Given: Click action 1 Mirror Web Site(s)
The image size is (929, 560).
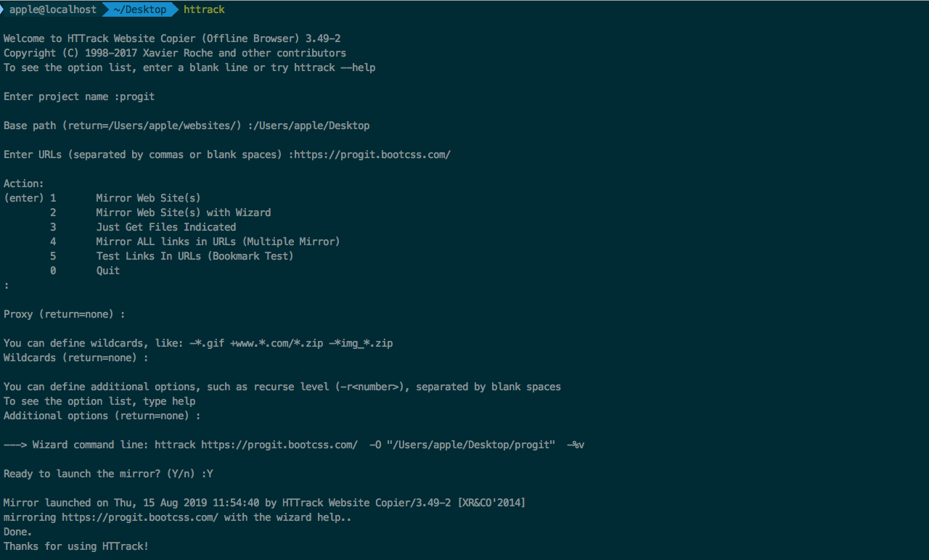Looking at the screenshot, I should (148, 198).
